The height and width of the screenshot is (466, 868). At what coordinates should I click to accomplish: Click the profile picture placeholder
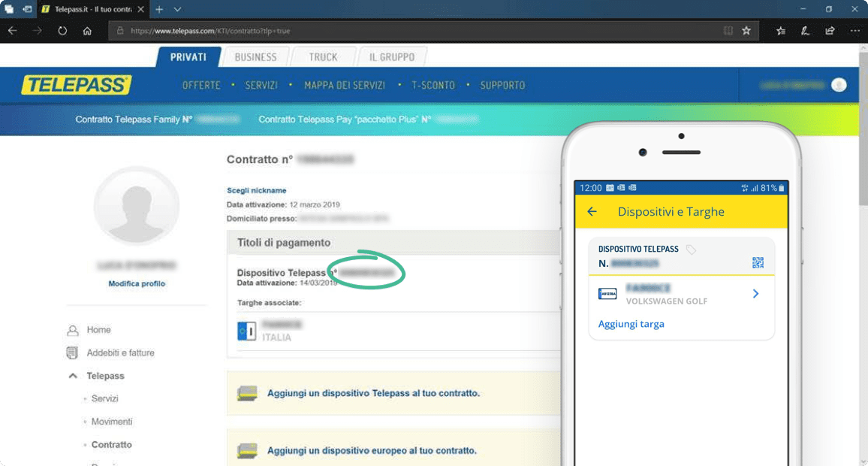point(136,206)
